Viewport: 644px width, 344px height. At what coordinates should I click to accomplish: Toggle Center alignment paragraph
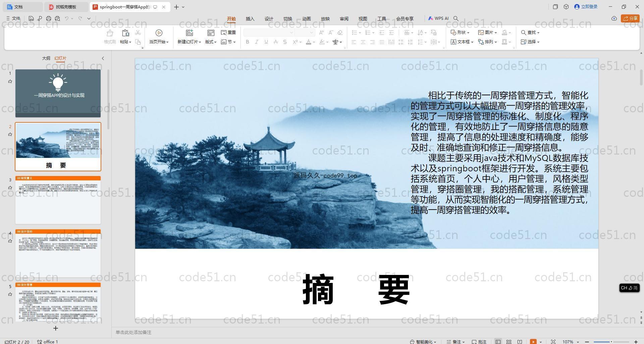tap(363, 42)
